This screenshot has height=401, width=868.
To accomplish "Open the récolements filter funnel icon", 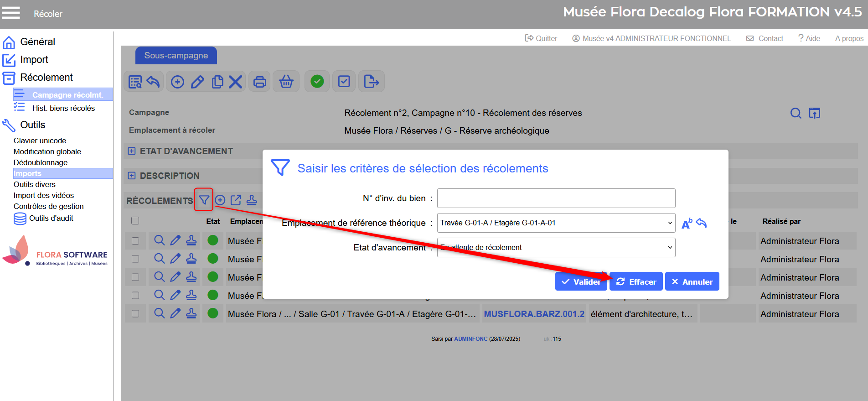I will pos(204,200).
